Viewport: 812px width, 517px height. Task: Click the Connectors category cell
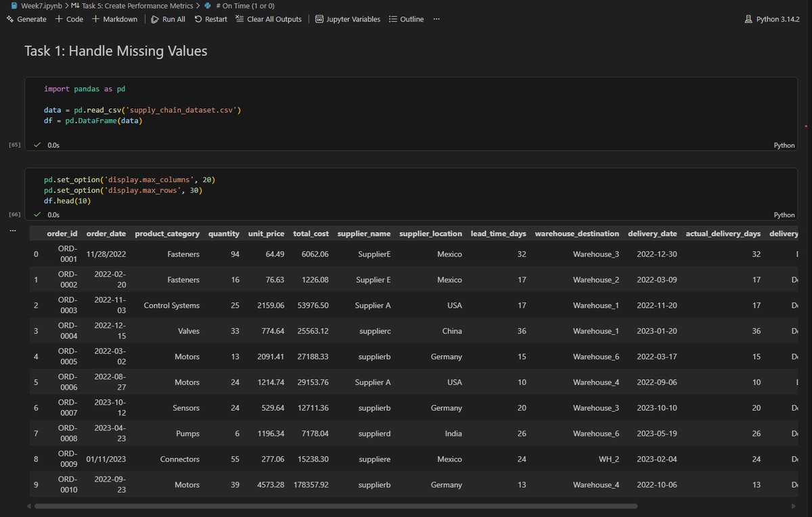pos(180,459)
